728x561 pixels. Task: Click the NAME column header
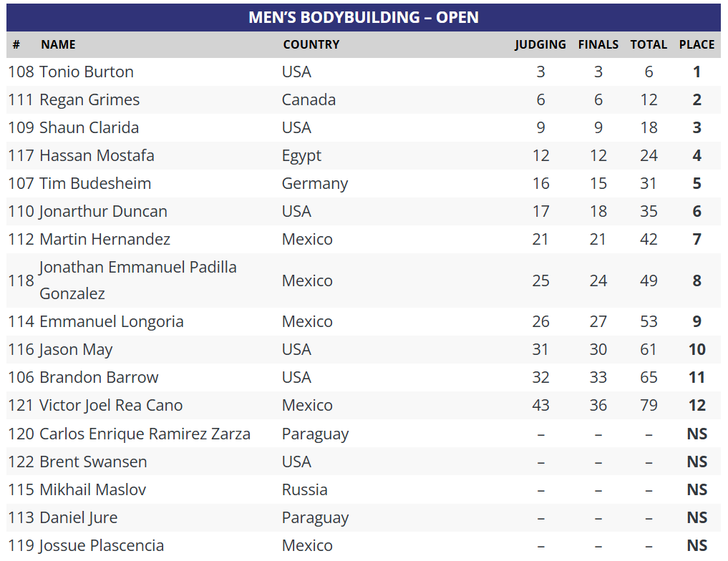pyautogui.click(x=58, y=44)
